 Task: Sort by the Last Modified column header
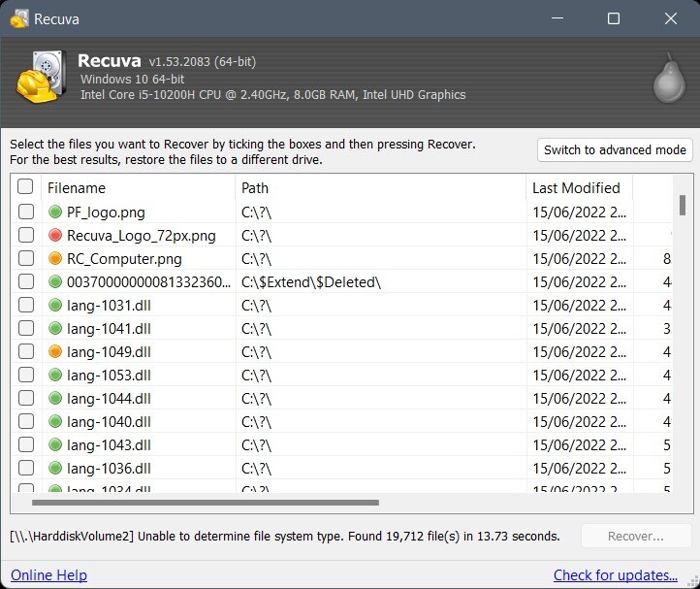(x=579, y=187)
